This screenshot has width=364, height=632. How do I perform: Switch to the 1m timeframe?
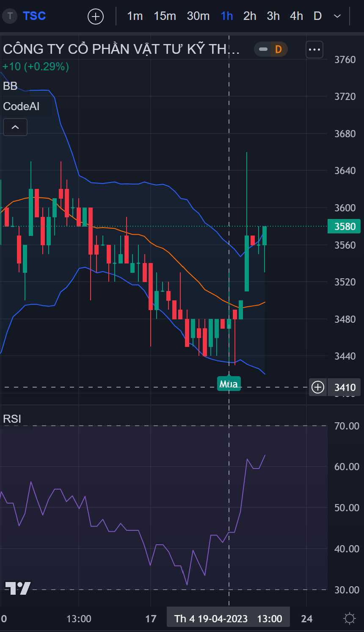(x=135, y=16)
